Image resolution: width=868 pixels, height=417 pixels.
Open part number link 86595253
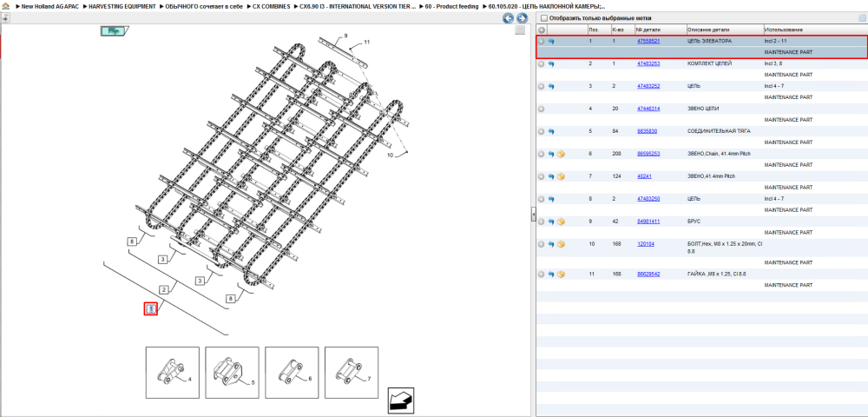[648, 154]
